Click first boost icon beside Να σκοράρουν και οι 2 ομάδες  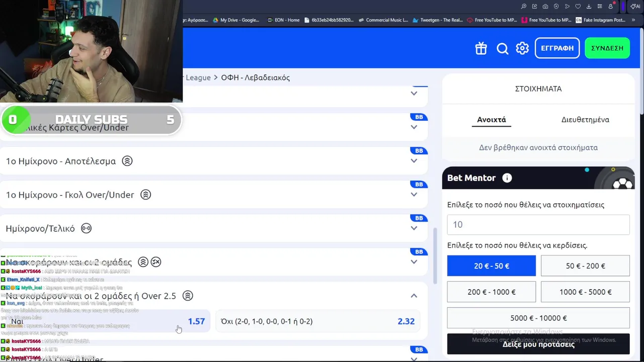coord(143,262)
